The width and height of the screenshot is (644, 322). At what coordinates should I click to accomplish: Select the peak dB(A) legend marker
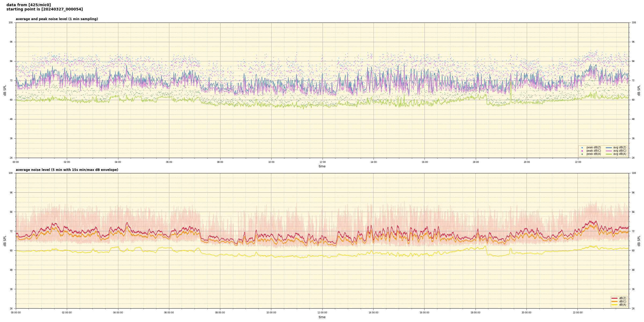coord(582,154)
